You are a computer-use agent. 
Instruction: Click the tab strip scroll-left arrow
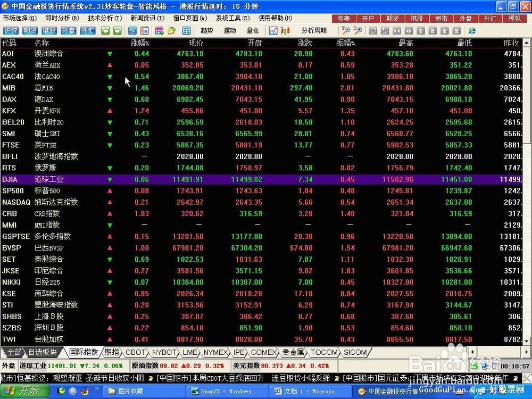pos(471,352)
